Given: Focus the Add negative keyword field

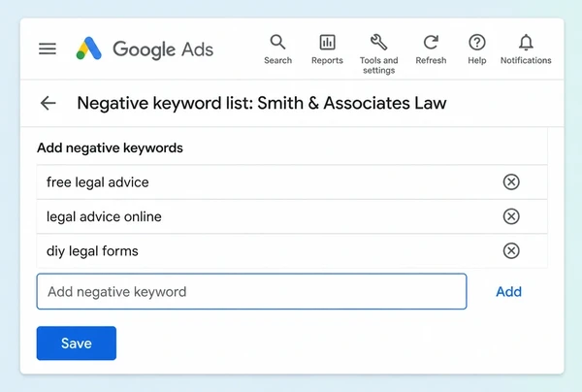Looking at the screenshot, I should click(x=251, y=291).
